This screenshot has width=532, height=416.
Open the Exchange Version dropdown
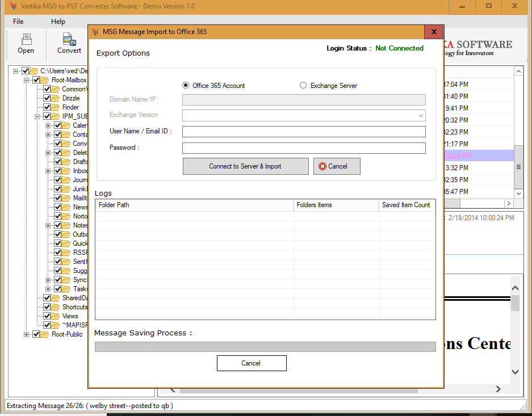tap(421, 116)
